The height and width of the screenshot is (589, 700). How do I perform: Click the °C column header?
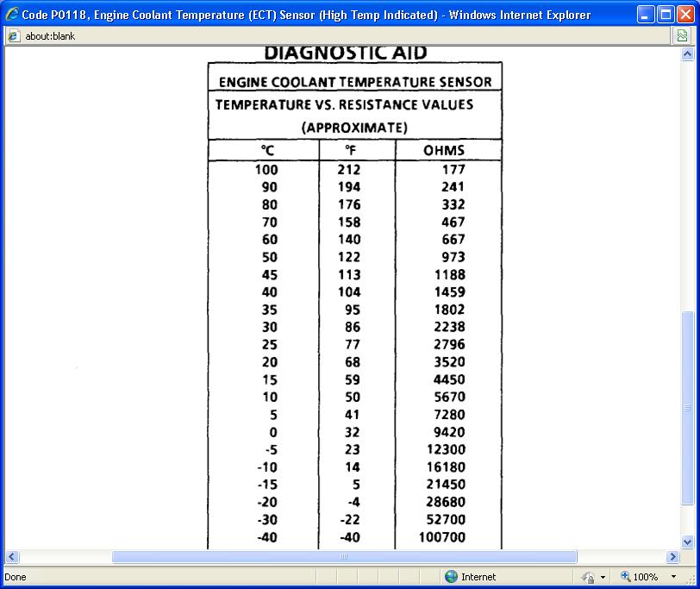pyautogui.click(x=267, y=151)
